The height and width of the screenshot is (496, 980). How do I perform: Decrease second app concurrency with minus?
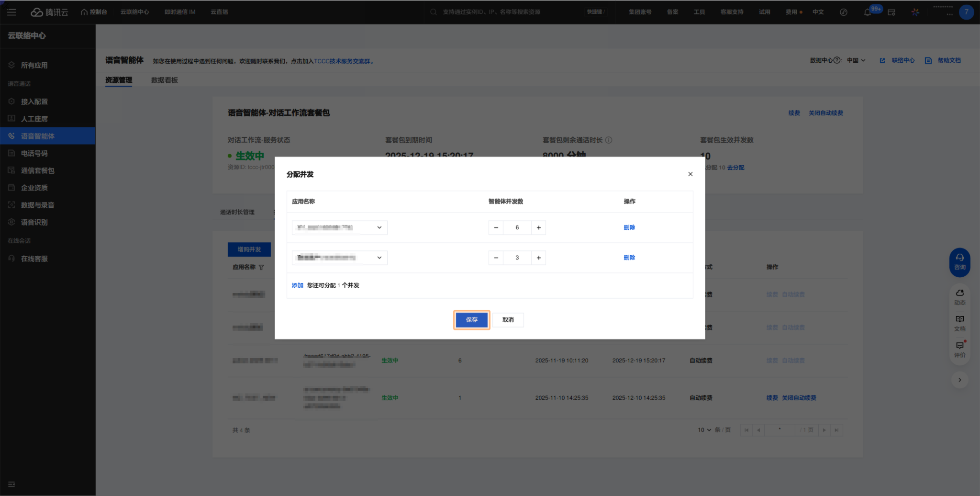tap(496, 258)
